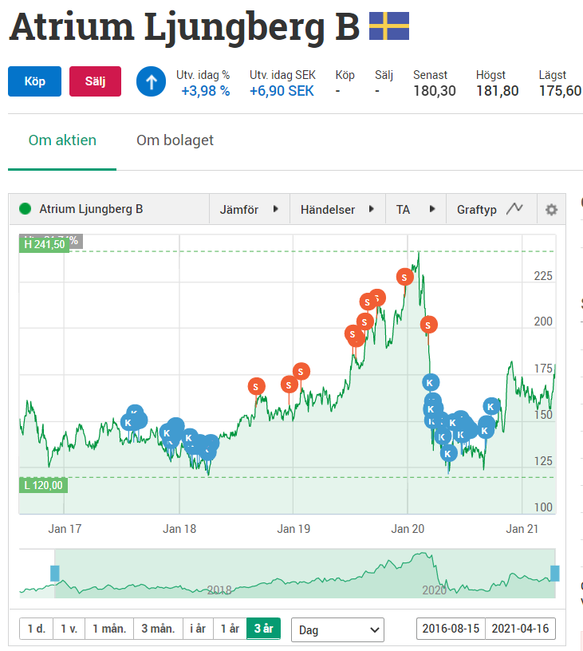Click the Jan 17 axis label
Image resolution: width=583 pixels, height=651 pixels.
pos(65,529)
